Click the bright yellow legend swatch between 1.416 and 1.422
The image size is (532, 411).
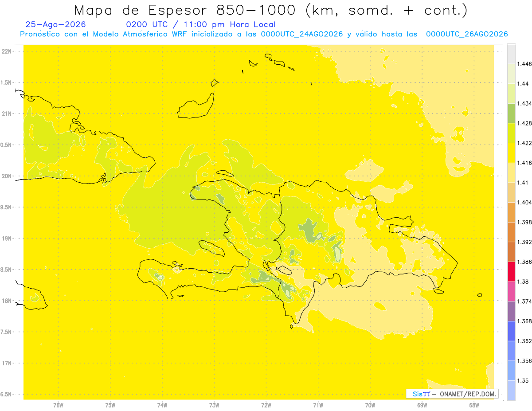(x=511, y=153)
